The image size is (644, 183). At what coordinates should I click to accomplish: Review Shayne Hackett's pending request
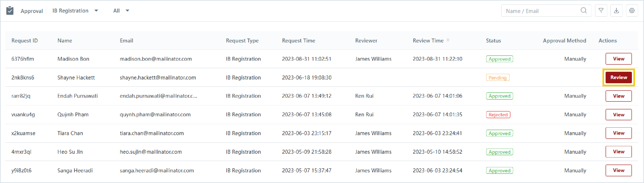click(x=619, y=77)
